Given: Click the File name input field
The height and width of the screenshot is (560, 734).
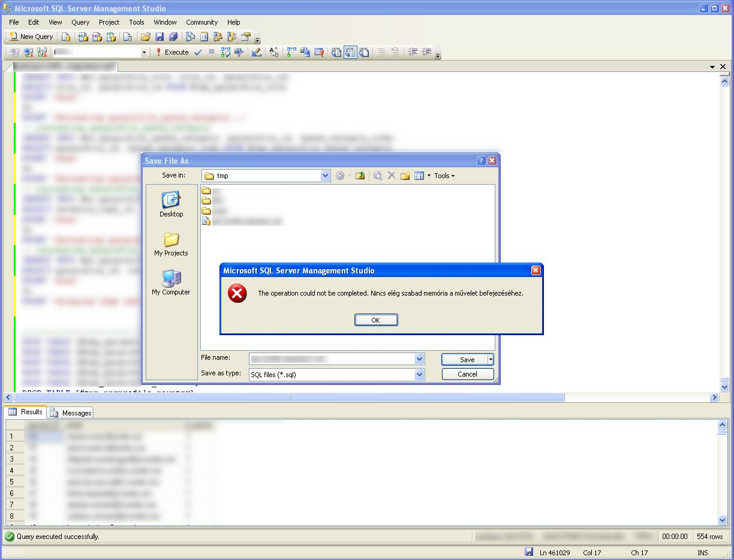Looking at the screenshot, I should [x=332, y=359].
